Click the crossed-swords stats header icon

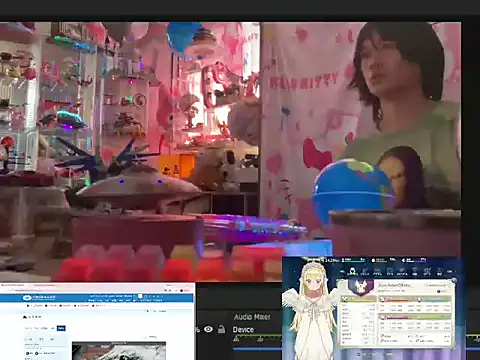point(344,299)
